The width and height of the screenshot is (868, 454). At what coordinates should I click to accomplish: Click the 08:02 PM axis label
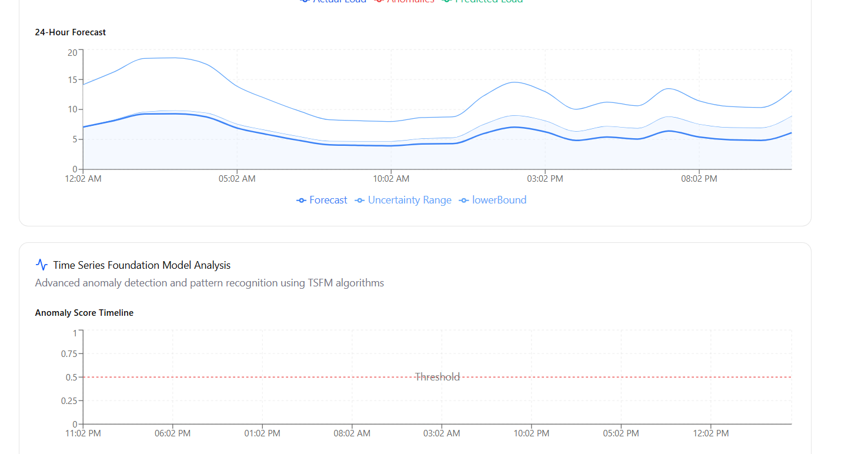tap(699, 178)
